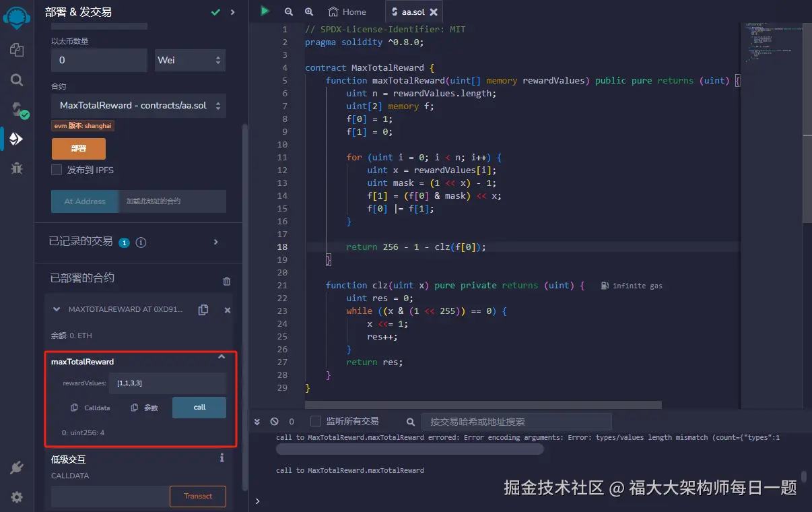
Task: Click the terminal search magnifier icon
Action: coord(411,422)
